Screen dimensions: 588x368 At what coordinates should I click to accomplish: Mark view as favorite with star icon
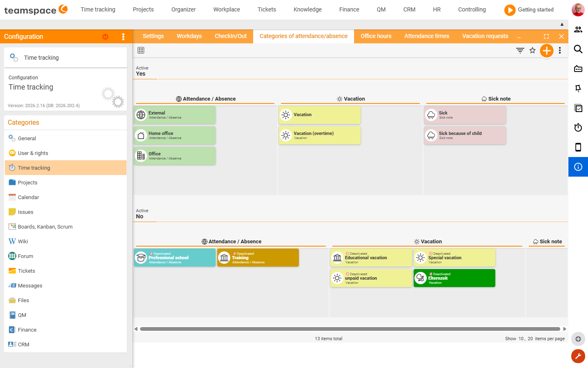tap(532, 50)
